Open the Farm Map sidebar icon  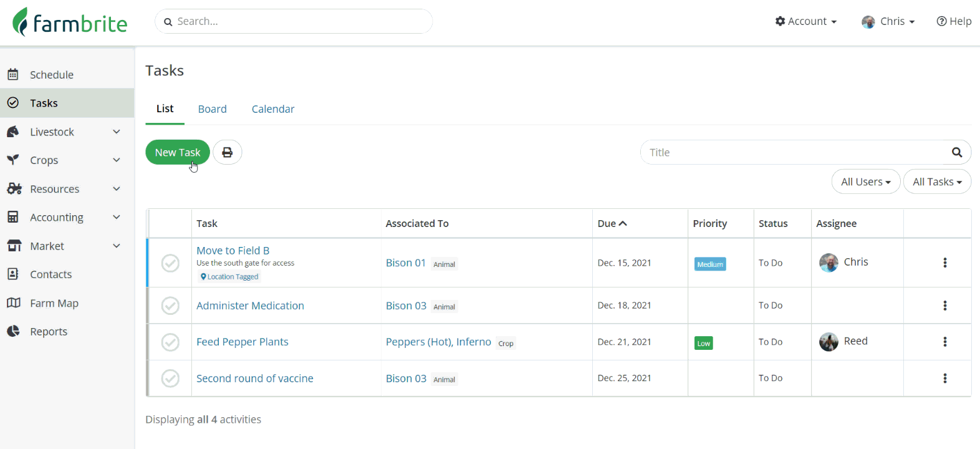[x=13, y=303]
